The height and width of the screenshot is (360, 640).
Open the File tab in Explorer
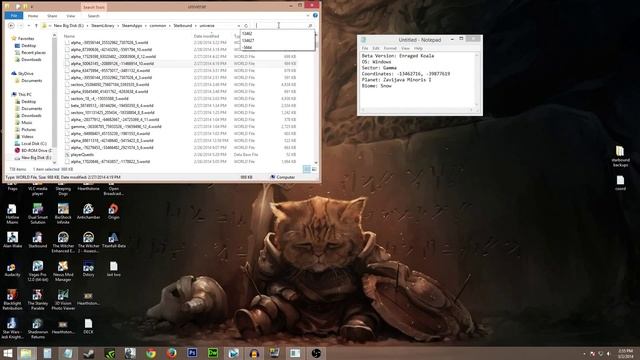14,16
